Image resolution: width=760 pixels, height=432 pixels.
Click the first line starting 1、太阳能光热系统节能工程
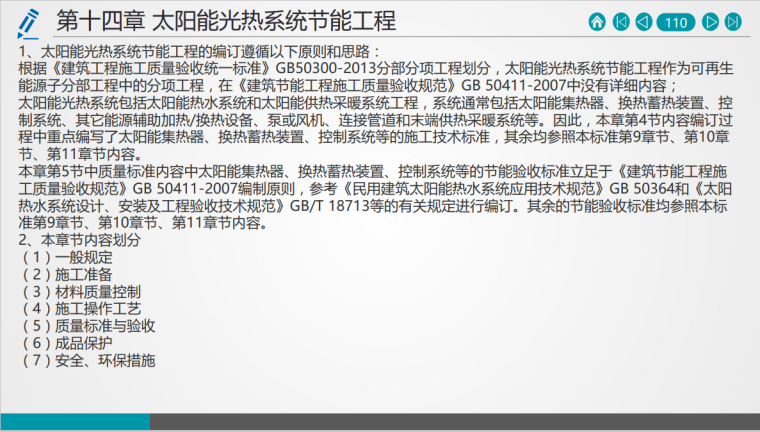200,51
